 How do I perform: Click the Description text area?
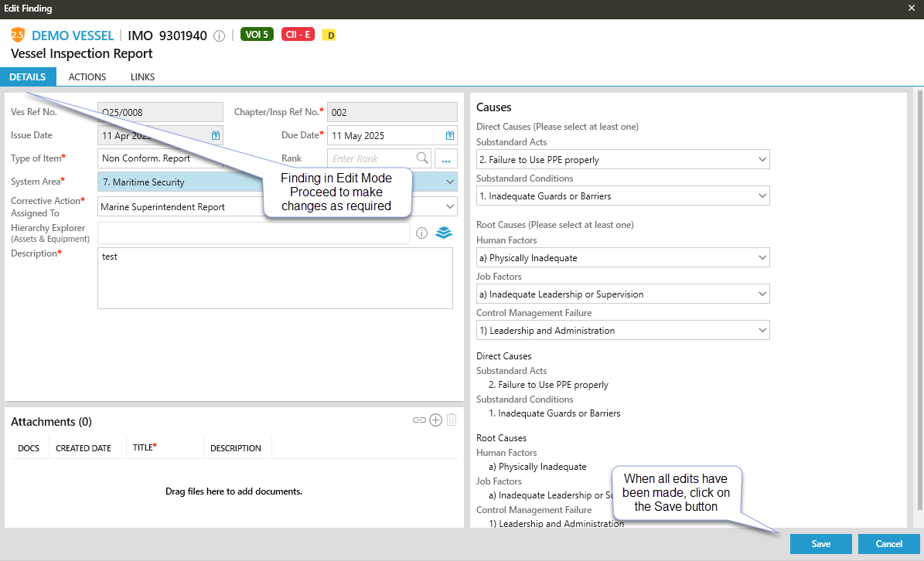coord(275,278)
